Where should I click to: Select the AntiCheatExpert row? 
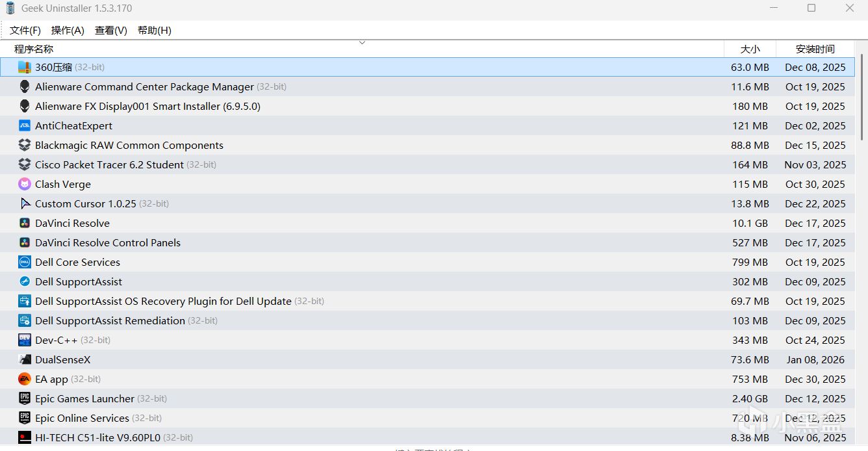point(428,125)
